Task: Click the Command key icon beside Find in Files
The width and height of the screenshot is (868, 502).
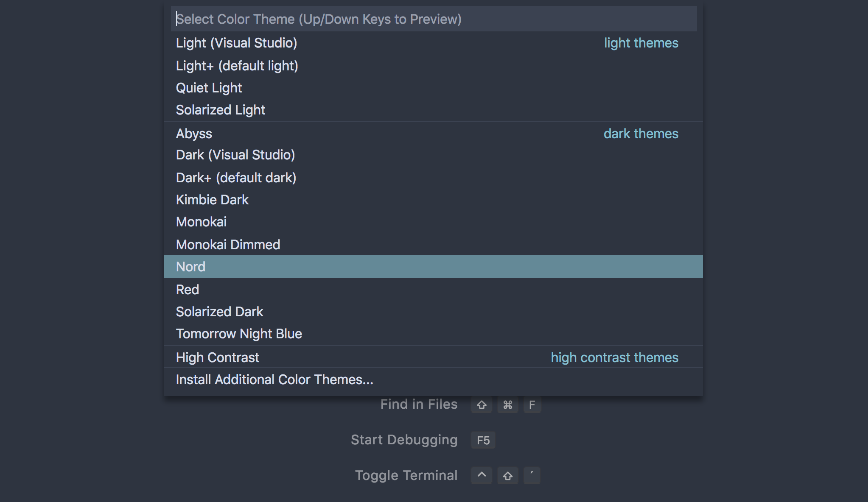Action: point(507,405)
